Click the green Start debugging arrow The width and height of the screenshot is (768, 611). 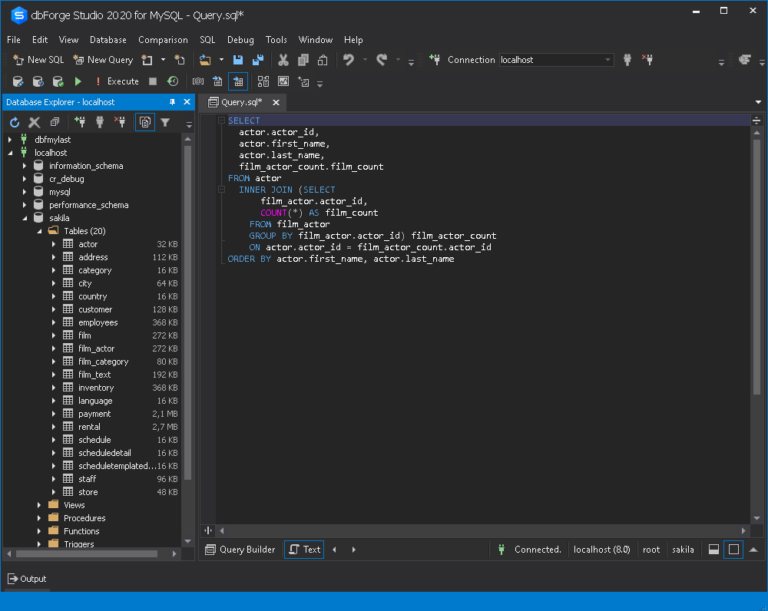[78, 81]
